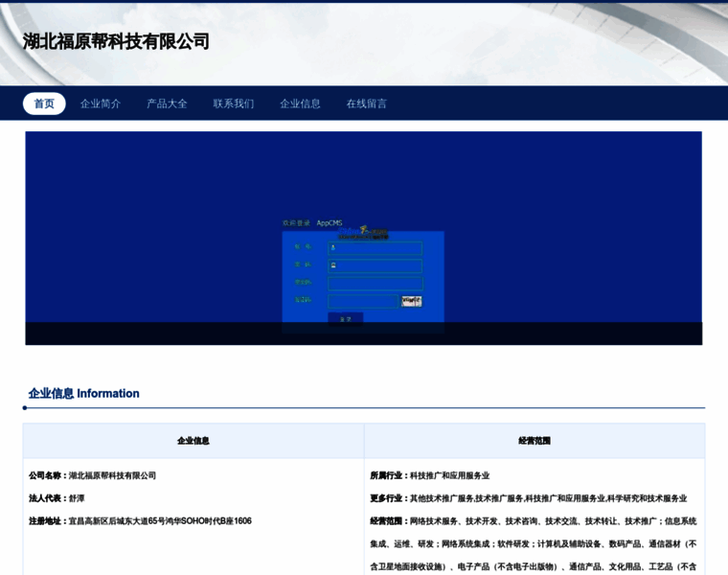Click the 法人代表 row in the table
This screenshot has width=728, height=575.
pyautogui.click(x=57, y=498)
